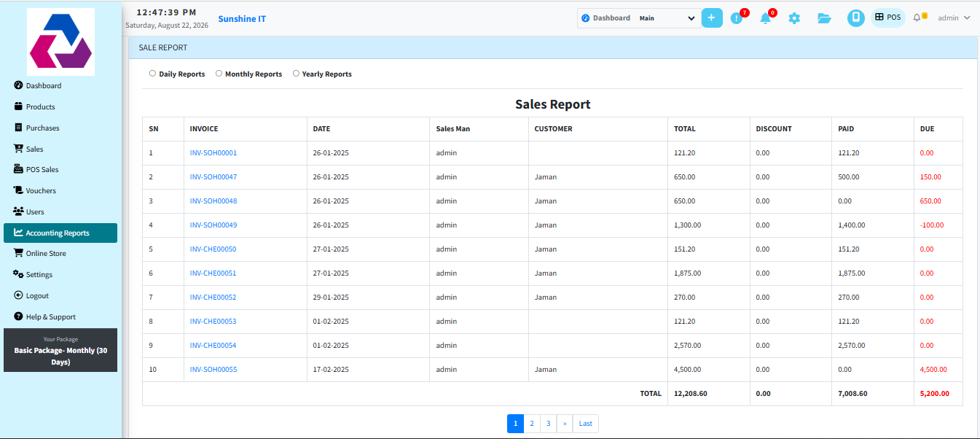Open invoice INV-SOH00049
Image resolution: width=980 pixels, height=439 pixels.
pyautogui.click(x=213, y=225)
